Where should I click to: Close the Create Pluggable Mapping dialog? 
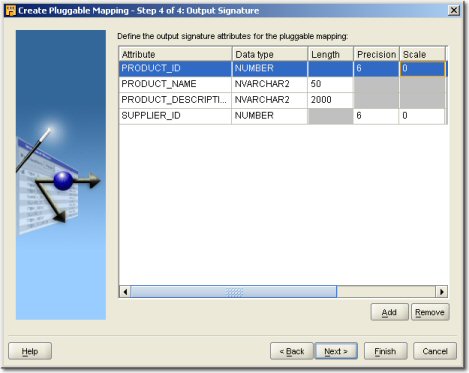click(x=454, y=10)
